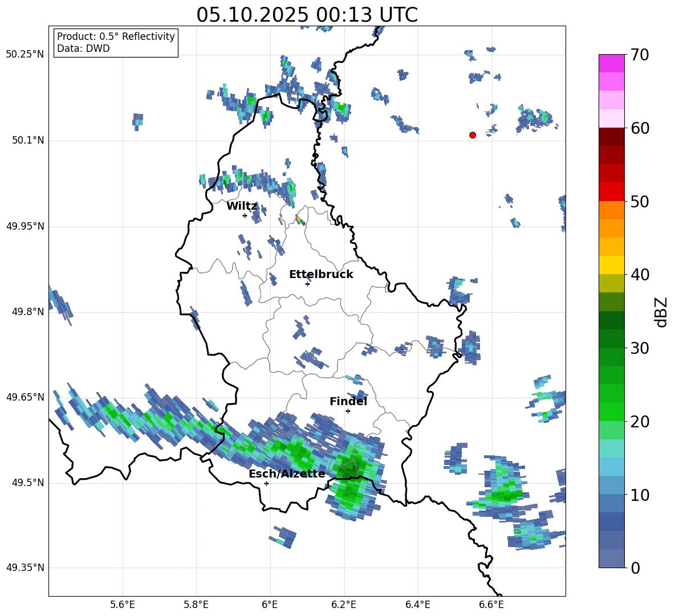Click the Esch/Alzette cross marker
The image size is (675, 616).
click(266, 483)
